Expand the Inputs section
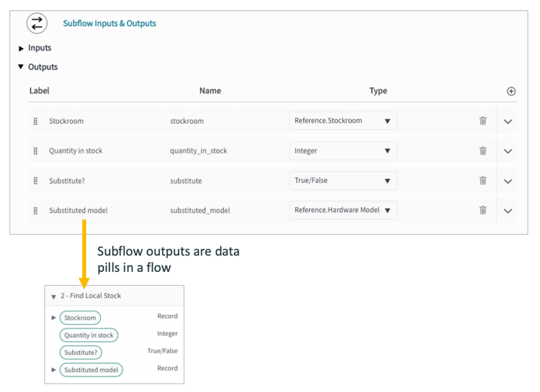Screen dimensions: 540x392 22,49
